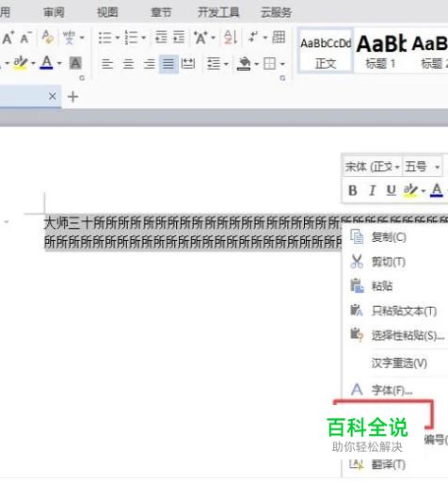Apply paragraph shading paint bucket
Screen dimensions: 448x483
pos(244,64)
